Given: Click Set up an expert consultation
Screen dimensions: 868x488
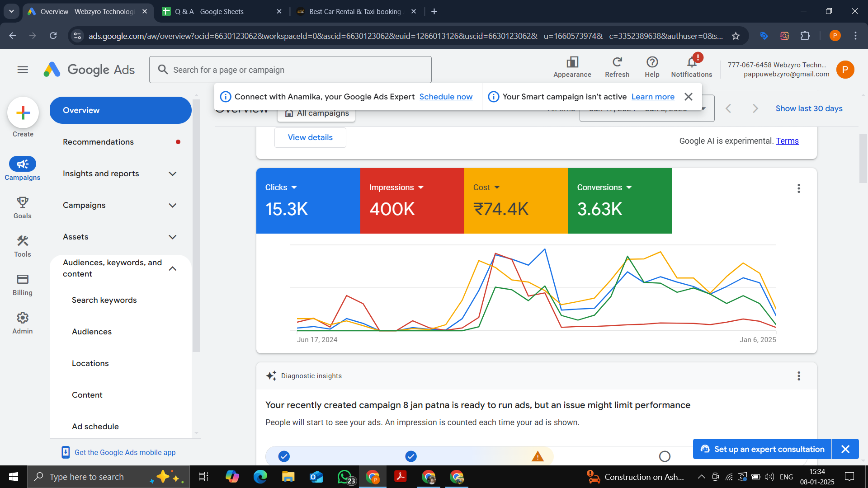Looking at the screenshot, I should click(x=763, y=449).
